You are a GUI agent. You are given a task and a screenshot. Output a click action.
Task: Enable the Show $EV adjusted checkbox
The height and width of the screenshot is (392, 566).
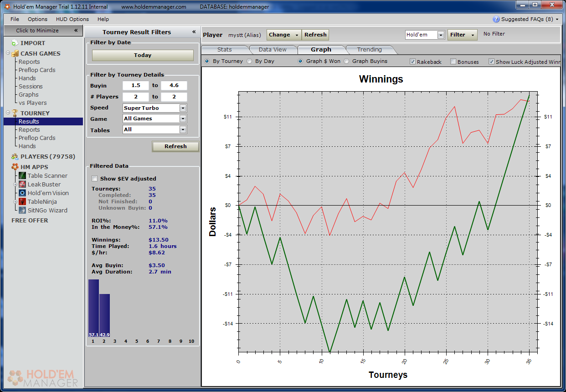coord(95,179)
